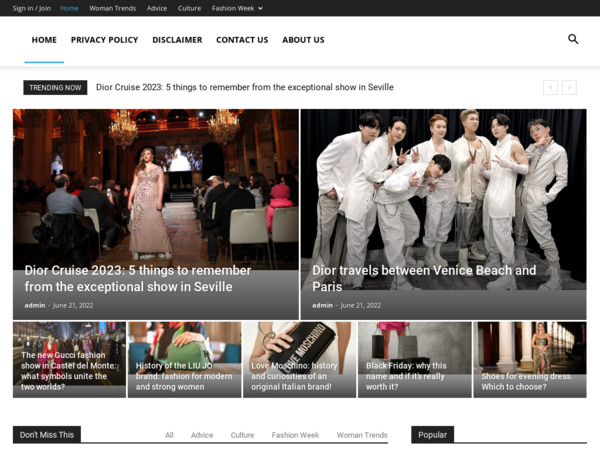Click June 21, 2022 date under Dior travels
600x450 pixels.
(x=360, y=305)
